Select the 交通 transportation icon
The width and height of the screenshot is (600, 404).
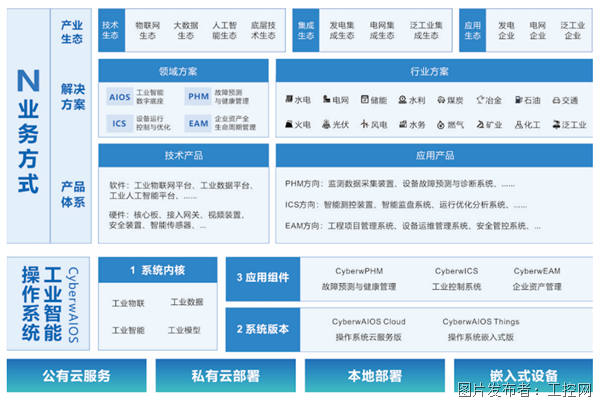(x=556, y=100)
